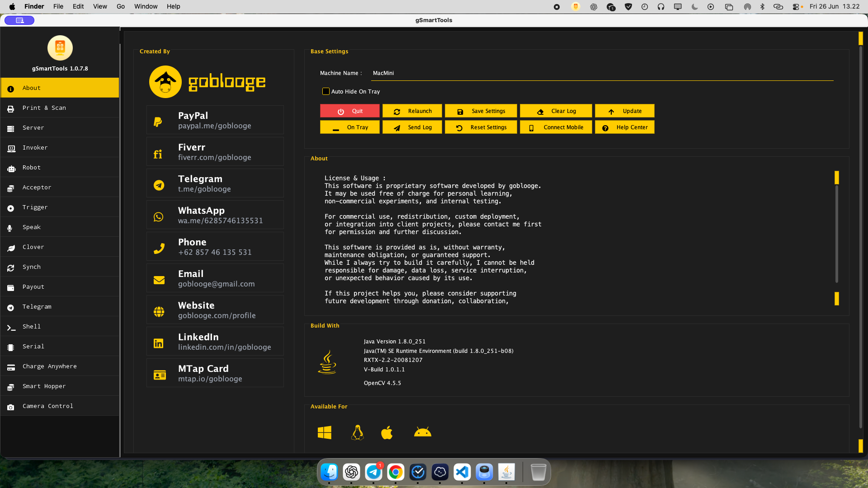Click the Reset Settings button
Screen dimensions: 868x488
point(481,127)
